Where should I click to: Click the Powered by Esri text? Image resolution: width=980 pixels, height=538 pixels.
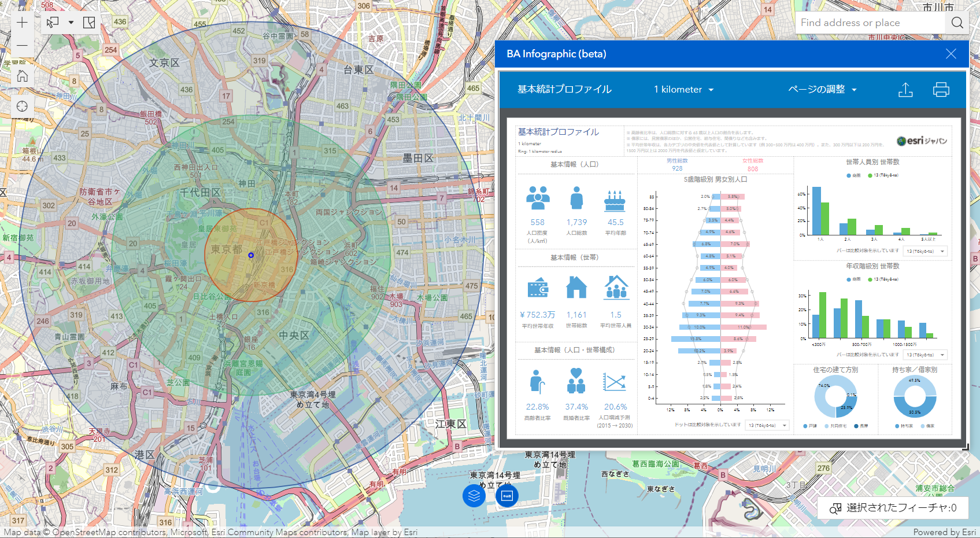coord(945,532)
